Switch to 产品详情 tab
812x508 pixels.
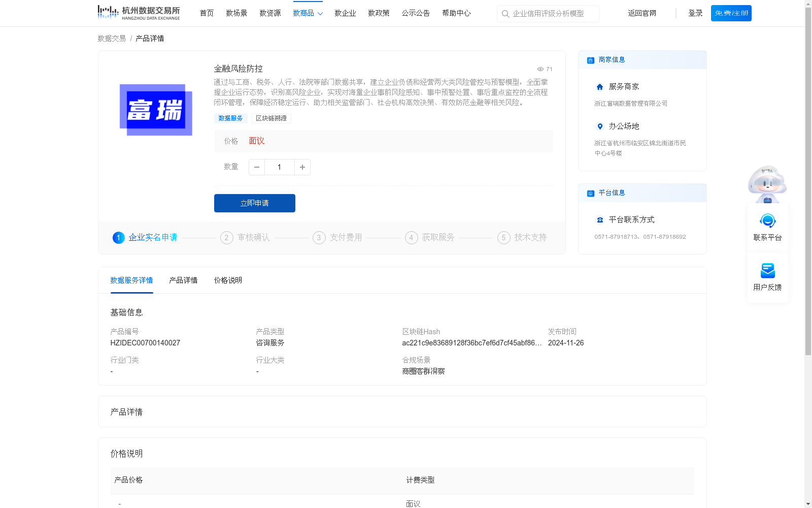pyautogui.click(x=183, y=280)
